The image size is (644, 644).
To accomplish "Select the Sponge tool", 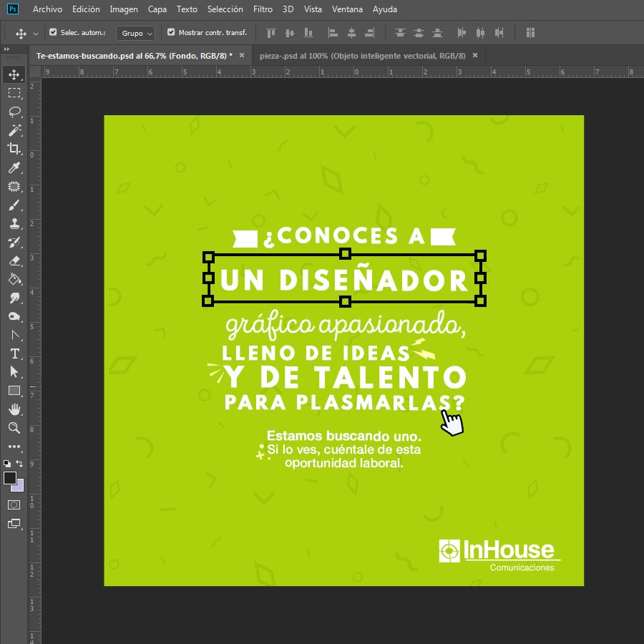I will [x=14, y=316].
